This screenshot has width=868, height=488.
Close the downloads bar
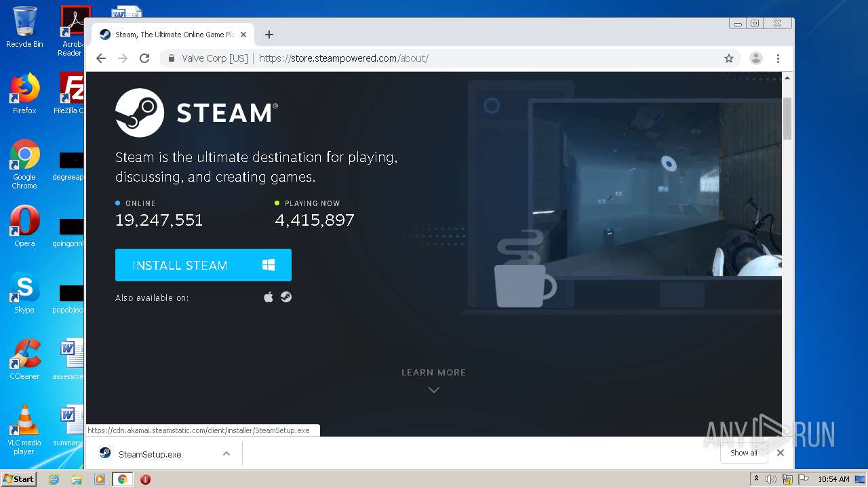pyautogui.click(x=781, y=453)
